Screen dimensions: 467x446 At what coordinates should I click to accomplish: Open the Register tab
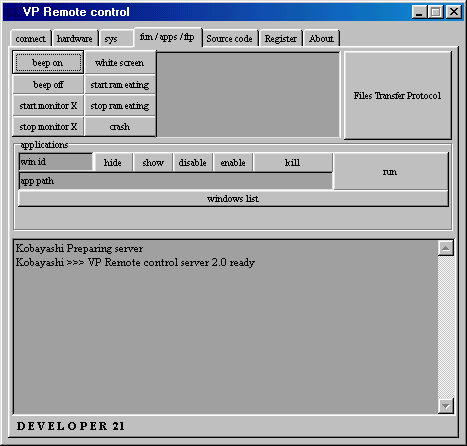point(281,38)
